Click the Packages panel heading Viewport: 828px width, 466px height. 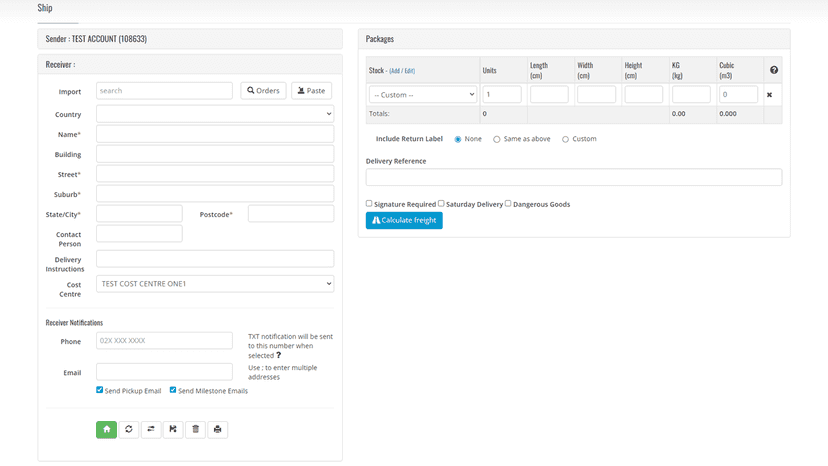coord(380,39)
